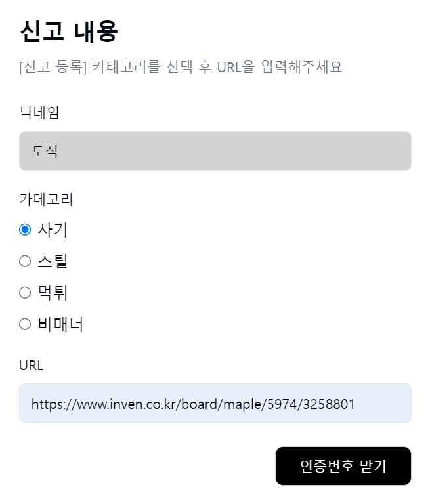Click the 먹튀 category label text
Screen dimensions: 430x504
click(53, 293)
